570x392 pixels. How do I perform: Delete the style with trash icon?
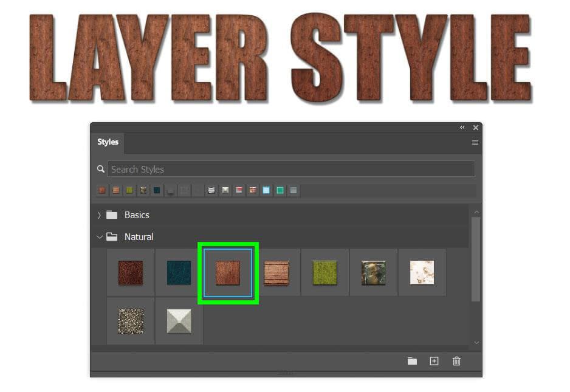(456, 361)
